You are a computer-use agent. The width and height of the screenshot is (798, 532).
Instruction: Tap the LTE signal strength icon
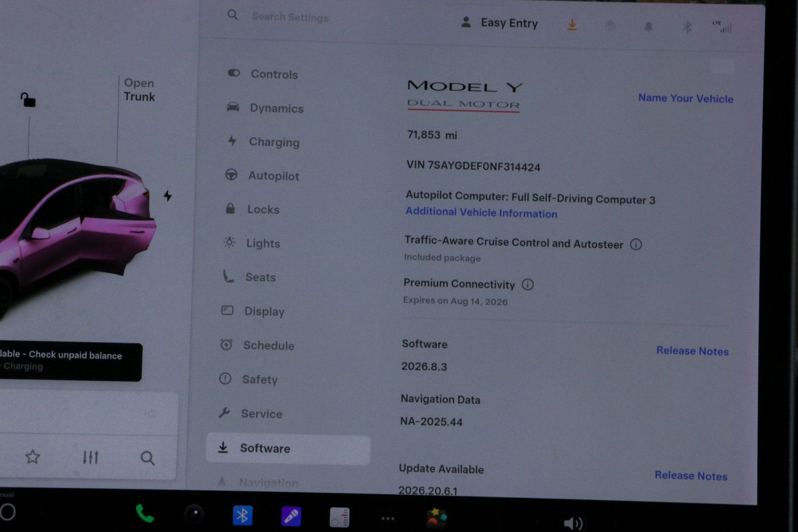click(x=723, y=27)
